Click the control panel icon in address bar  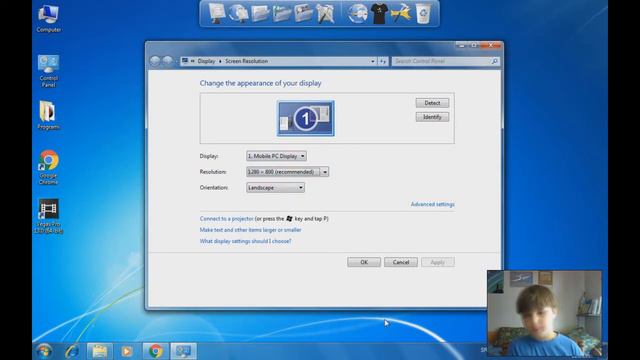click(185, 61)
